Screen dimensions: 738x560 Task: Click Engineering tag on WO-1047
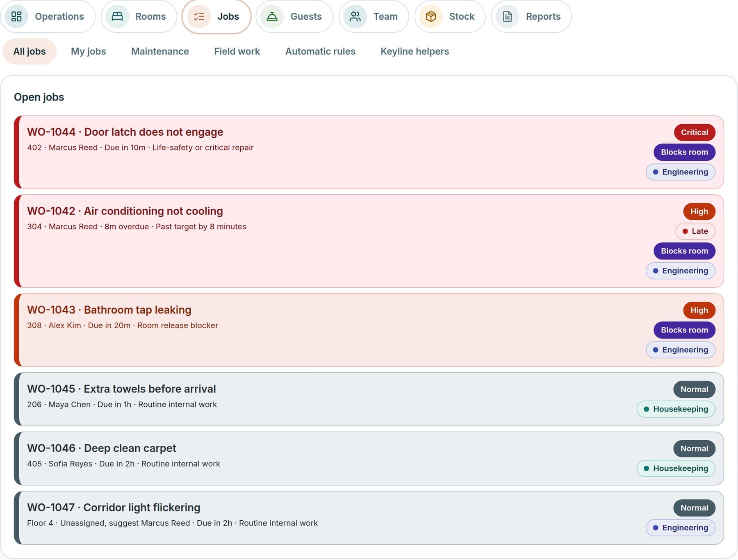(x=681, y=528)
